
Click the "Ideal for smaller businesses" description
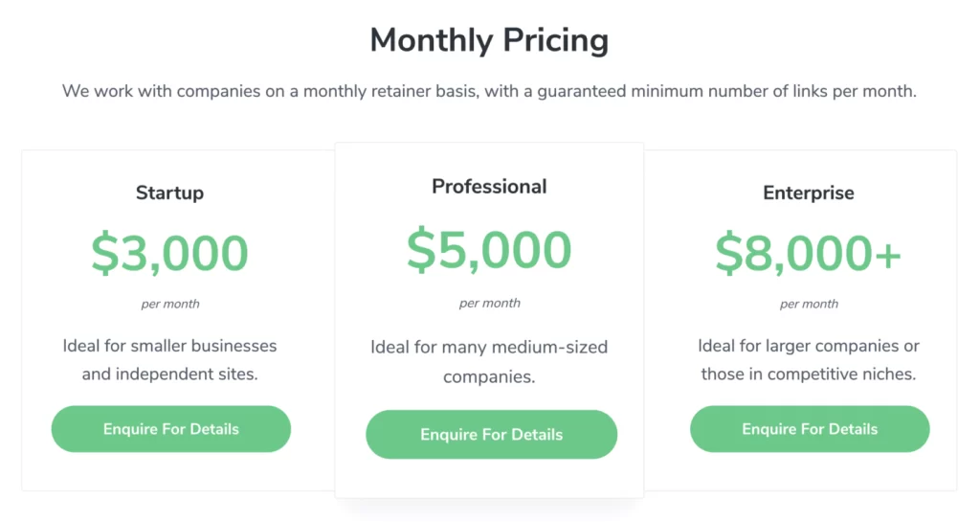[169, 359]
